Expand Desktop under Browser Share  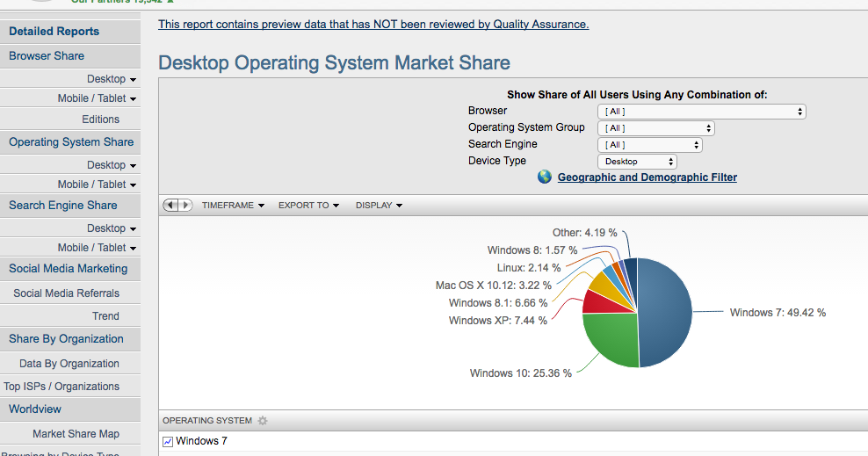click(112, 79)
